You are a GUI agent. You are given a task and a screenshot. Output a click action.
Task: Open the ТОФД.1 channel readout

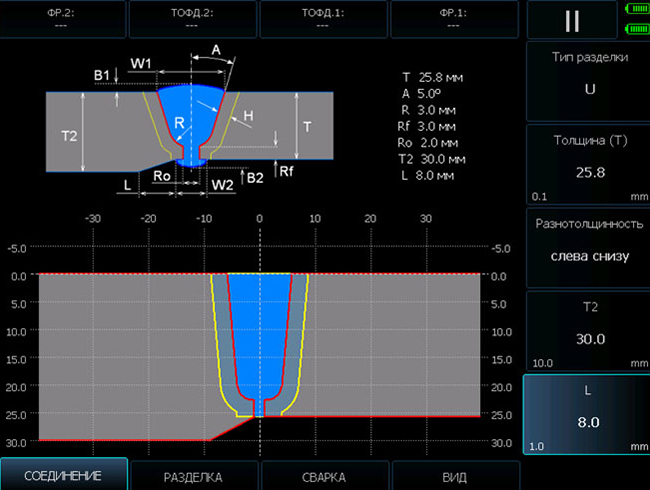point(323,19)
